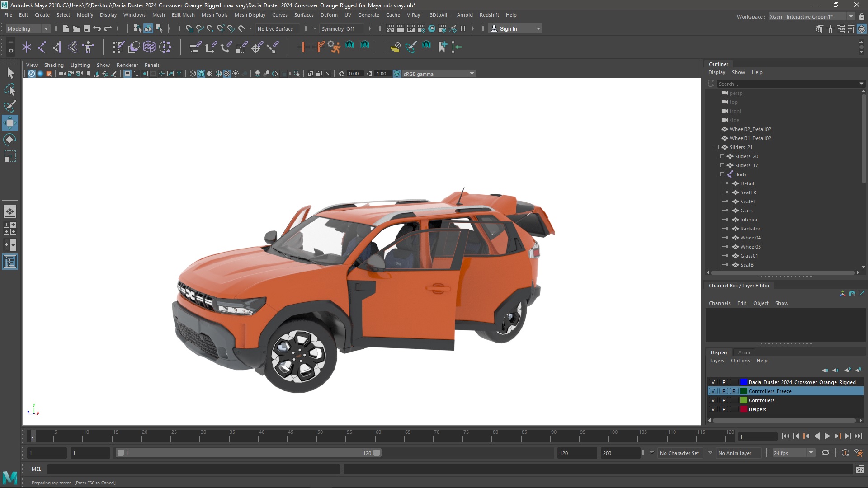Open the Sign In dropdown

pyautogui.click(x=516, y=28)
